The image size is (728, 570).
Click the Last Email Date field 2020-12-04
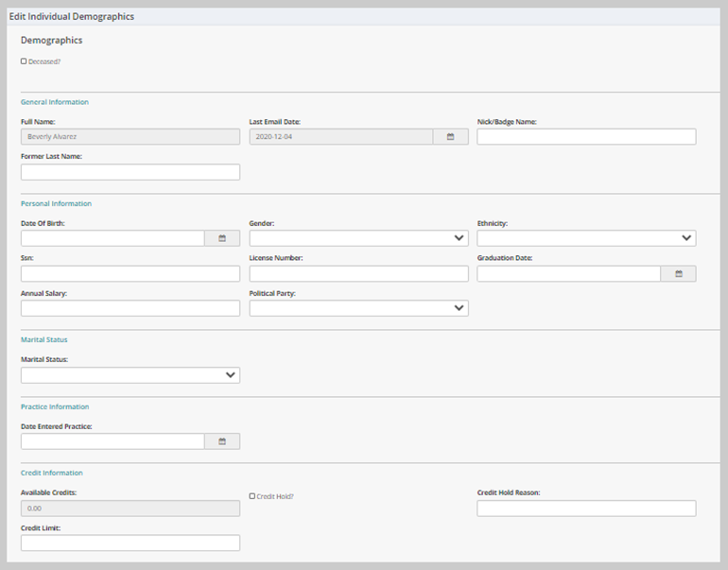coord(341,136)
